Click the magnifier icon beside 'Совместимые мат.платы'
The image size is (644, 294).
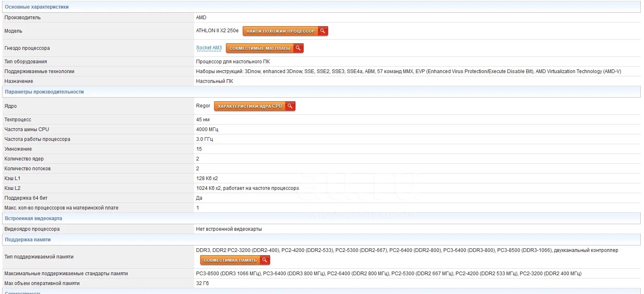298,48
